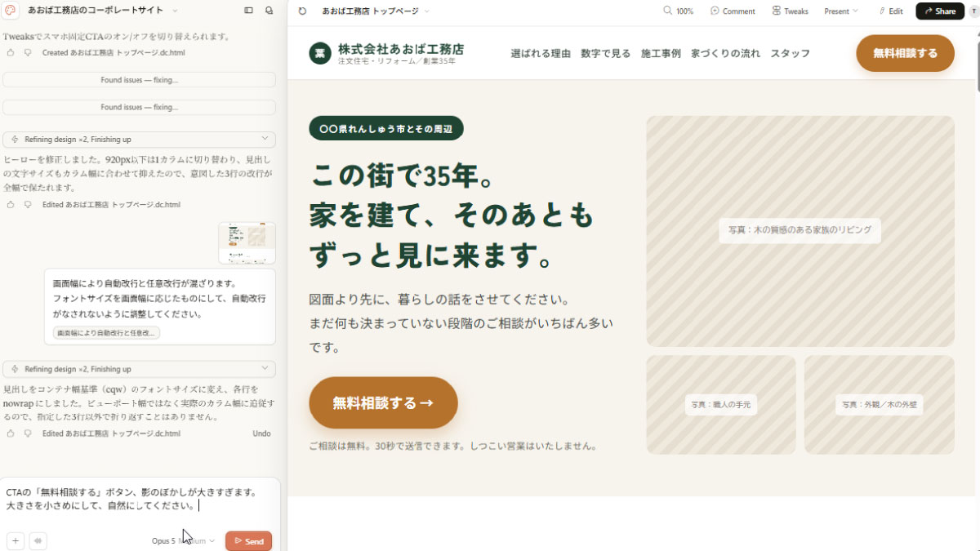Open the user avatar T menu
This screenshot has width=980, height=551.
click(x=973, y=11)
